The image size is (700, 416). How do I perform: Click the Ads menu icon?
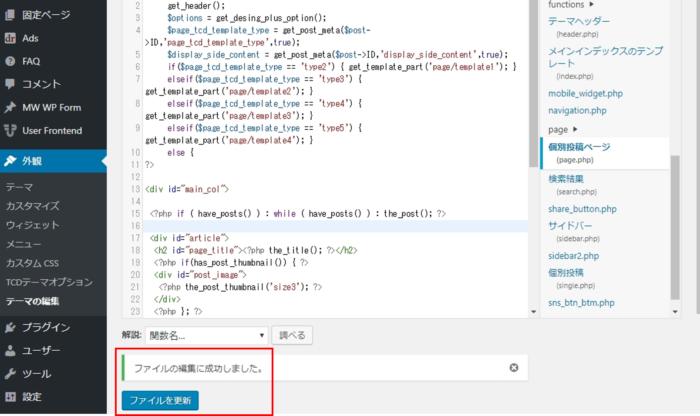click(10, 38)
